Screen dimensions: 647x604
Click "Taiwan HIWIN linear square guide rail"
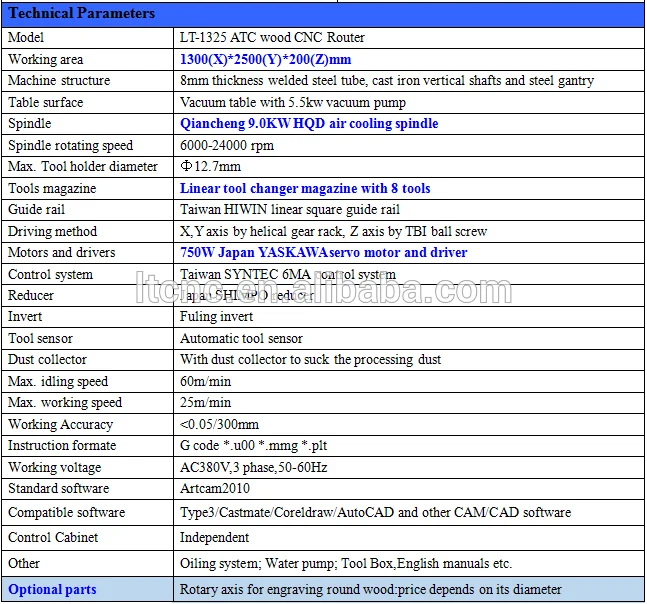pyautogui.click(x=290, y=210)
